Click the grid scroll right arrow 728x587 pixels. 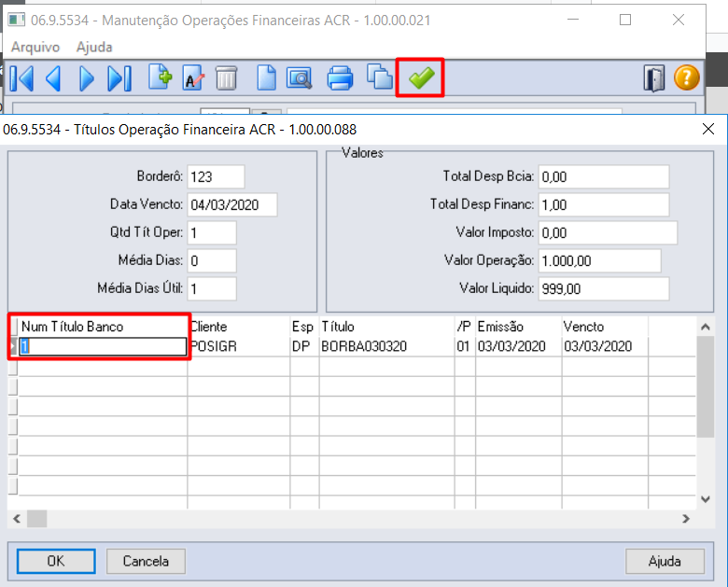(686, 519)
